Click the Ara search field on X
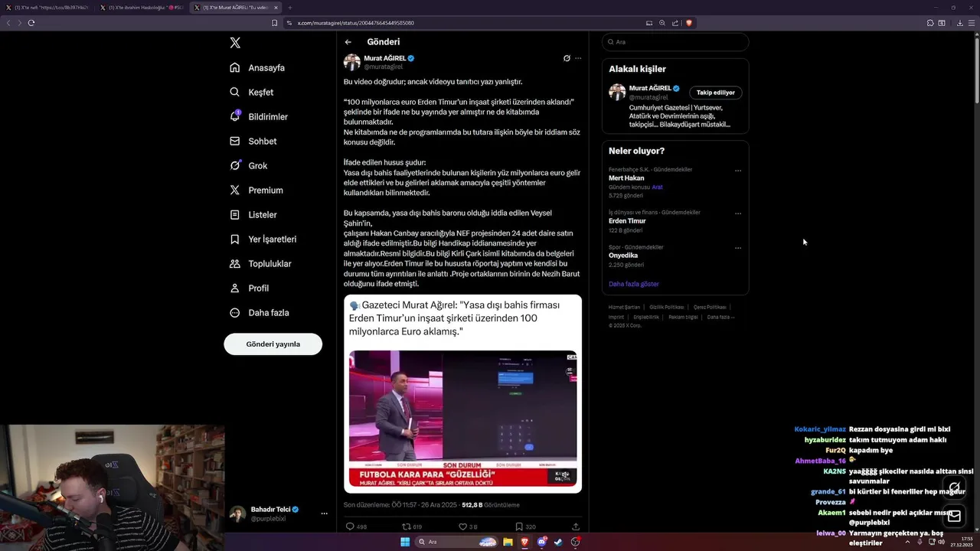The width and height of the screenshot is (980, 551). pos(675,42)
